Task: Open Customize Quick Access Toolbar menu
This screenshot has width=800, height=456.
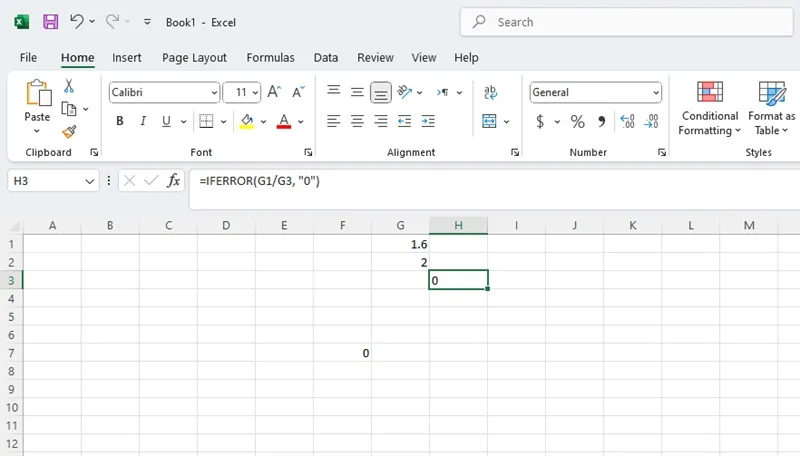Action: point(147,22)
